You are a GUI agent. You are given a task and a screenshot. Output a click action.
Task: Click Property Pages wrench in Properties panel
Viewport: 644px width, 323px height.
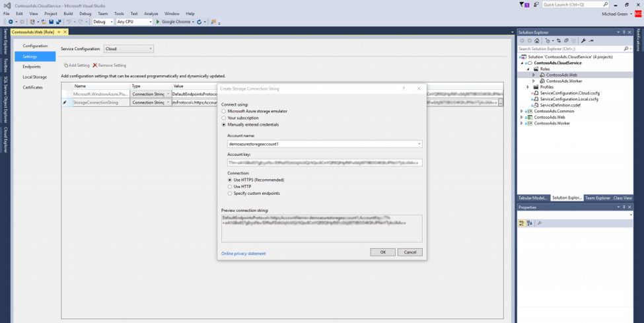(x=539, y=223)
